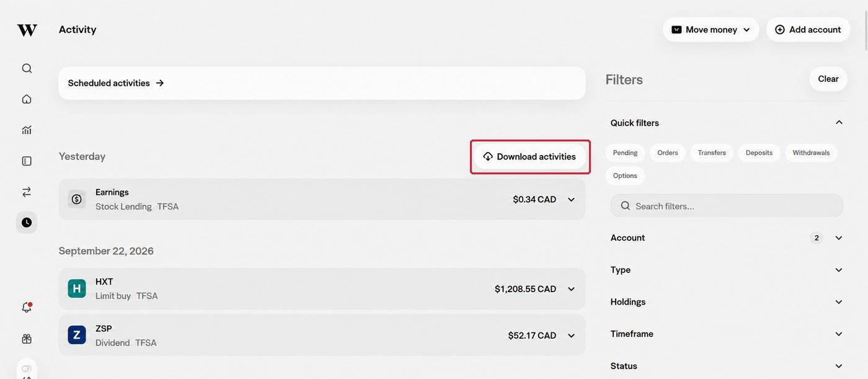Expand the Account filter section
This screenshot has width=868, height=379.
(839, 238)
